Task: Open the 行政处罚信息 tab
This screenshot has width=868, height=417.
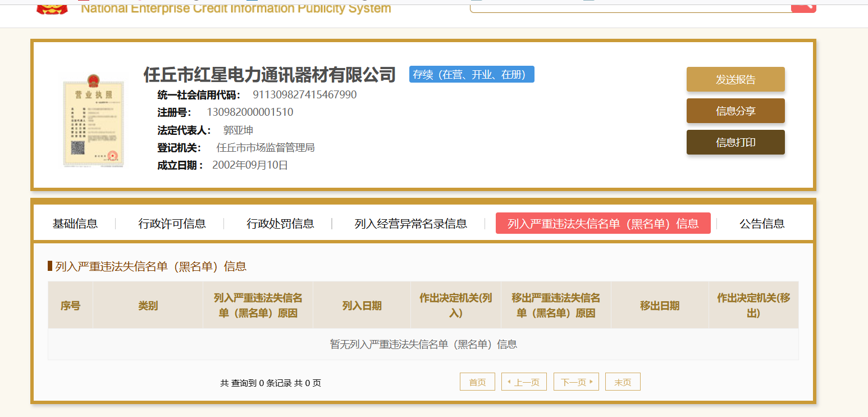Action: [280, 224]
